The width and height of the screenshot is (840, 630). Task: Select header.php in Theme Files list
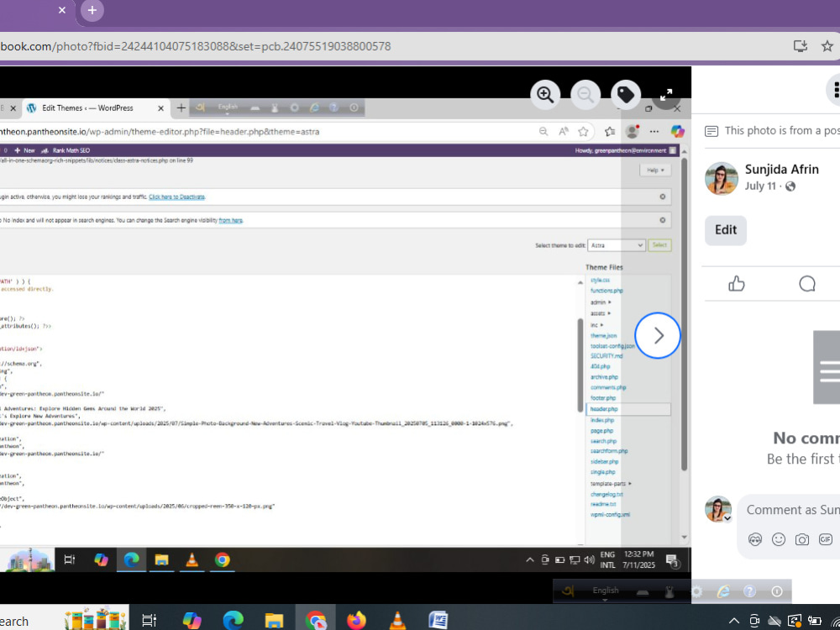click(x=604, y=409)
